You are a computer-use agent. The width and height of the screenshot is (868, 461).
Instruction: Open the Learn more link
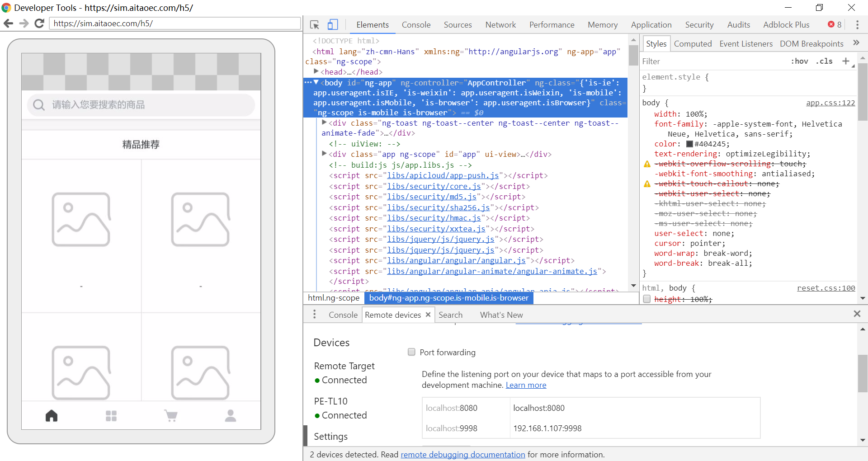click(x=526, y=385)
